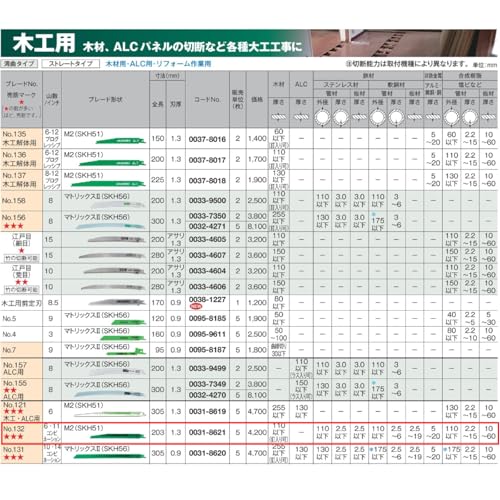
Task: Click the No.121 white blade image
Action: 110,415
